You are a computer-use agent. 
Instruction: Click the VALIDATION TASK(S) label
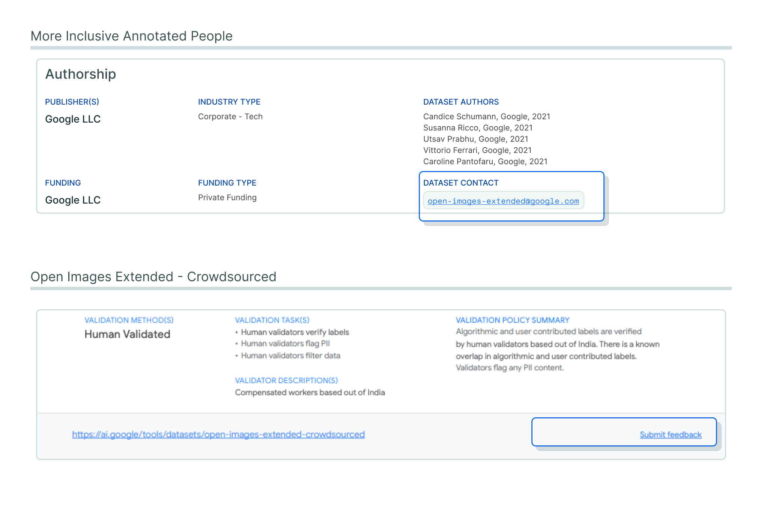pyautogui.click(x=272, y=320)
